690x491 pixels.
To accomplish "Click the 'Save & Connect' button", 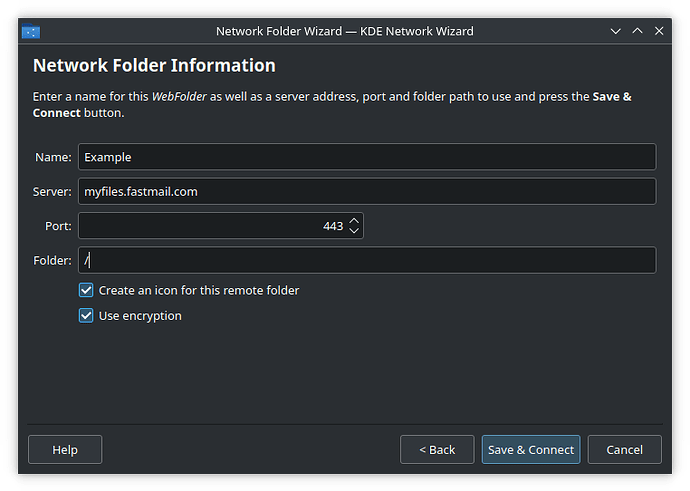I will point(531,450).
